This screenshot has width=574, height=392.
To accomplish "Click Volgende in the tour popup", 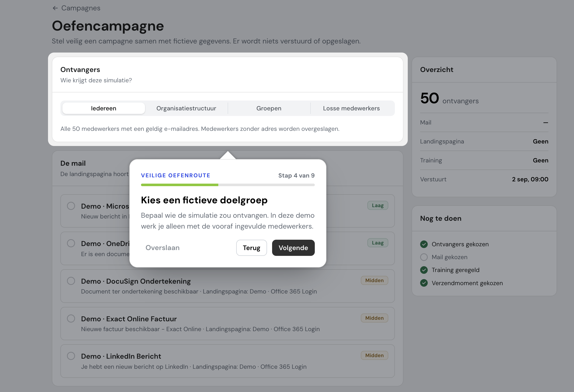I will 293,248.
